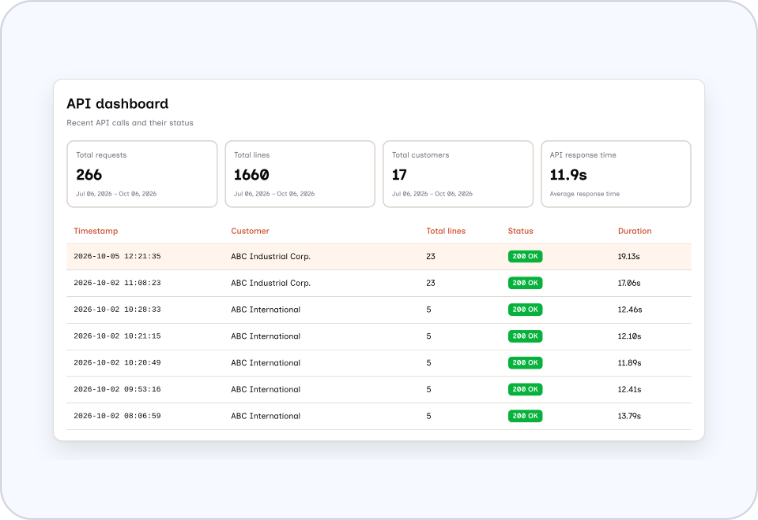Select timestamp 2026-10-02 10:20:49
This screenshot has height=520, width=758.
[x=117, y=362]
